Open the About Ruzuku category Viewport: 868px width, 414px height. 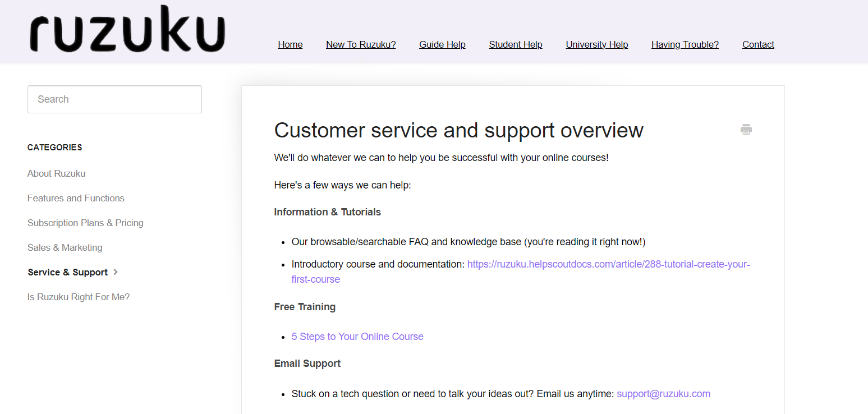(x=56, y=173)
